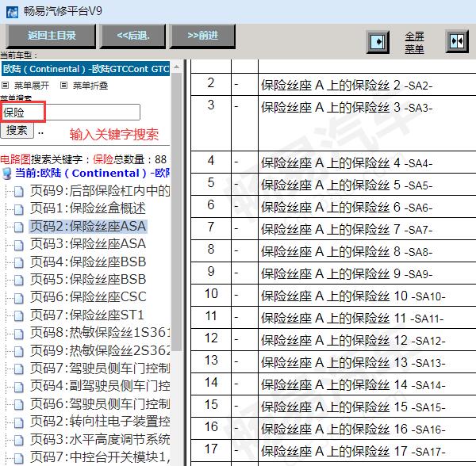Select 页码2:保险丝座ASA entry
This screenshot has width=476, height=466.
[x=88, y=227]
